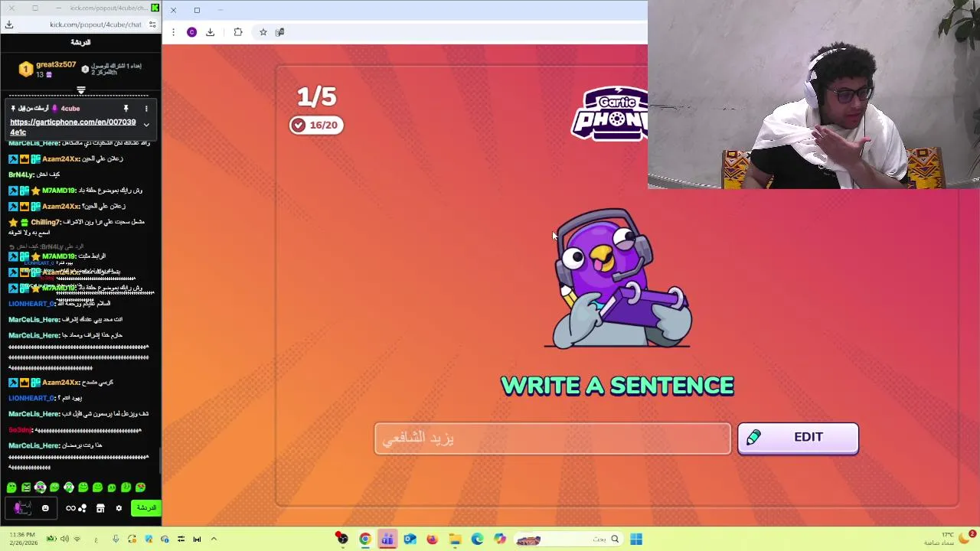This screenshot has height=551, width=980.
Task: Open Chrome downloads icon in game window
Action: tap(210, 32)
